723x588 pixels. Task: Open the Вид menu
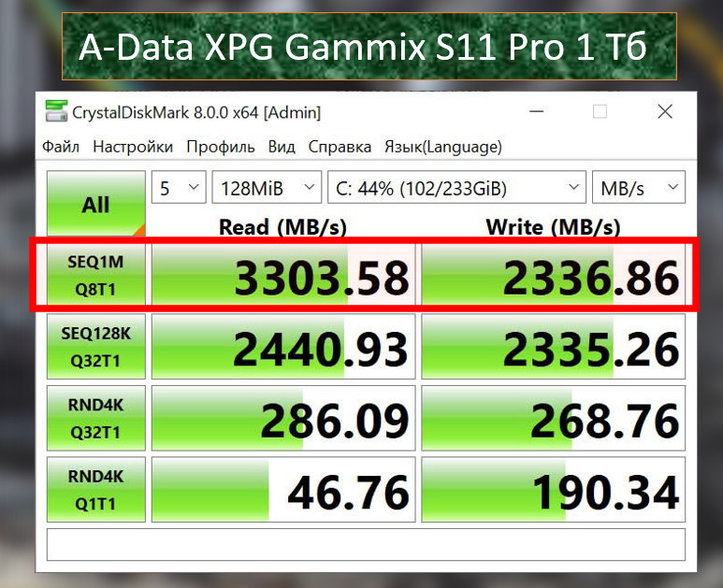(x=282, y=147)
